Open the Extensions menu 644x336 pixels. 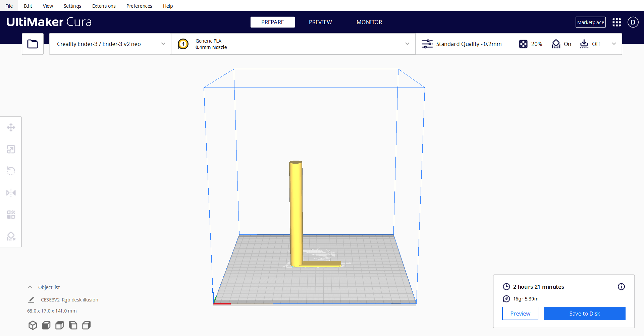(x=104, y=6)
